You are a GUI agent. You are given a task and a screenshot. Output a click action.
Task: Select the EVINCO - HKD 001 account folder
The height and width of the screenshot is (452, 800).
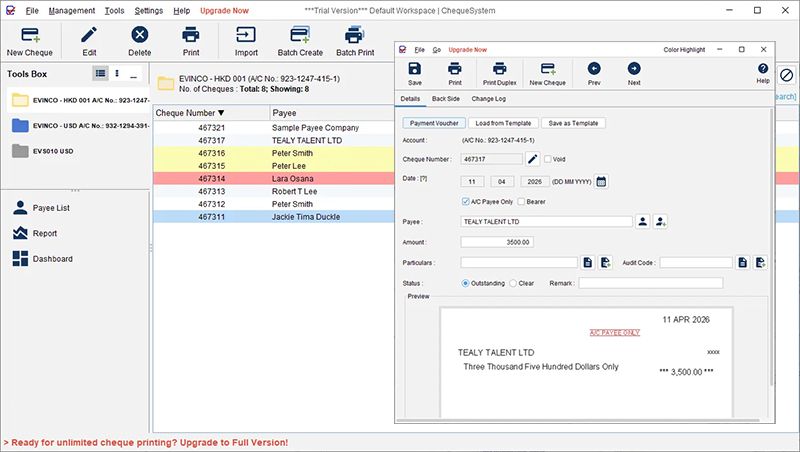click(80, 100)
